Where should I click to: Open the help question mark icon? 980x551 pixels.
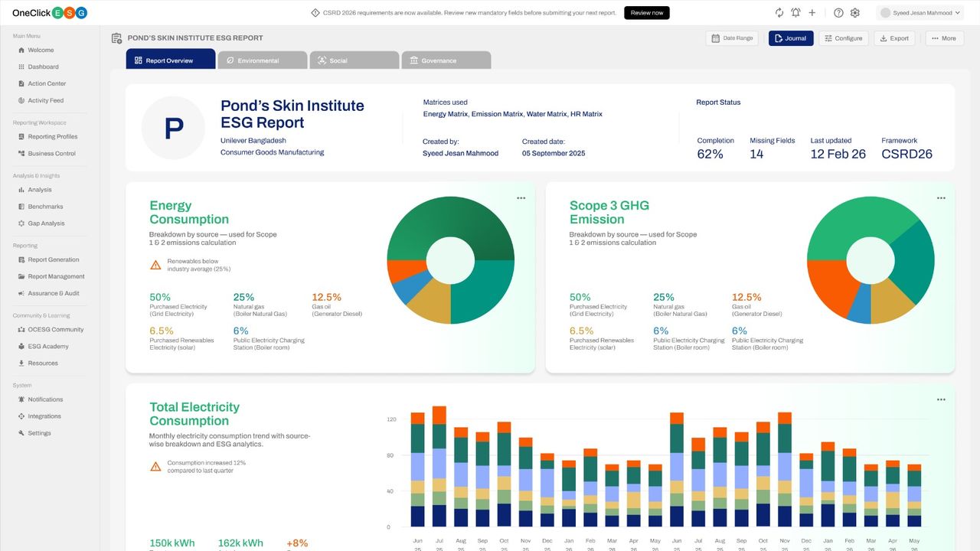click(x=838, y=13)
